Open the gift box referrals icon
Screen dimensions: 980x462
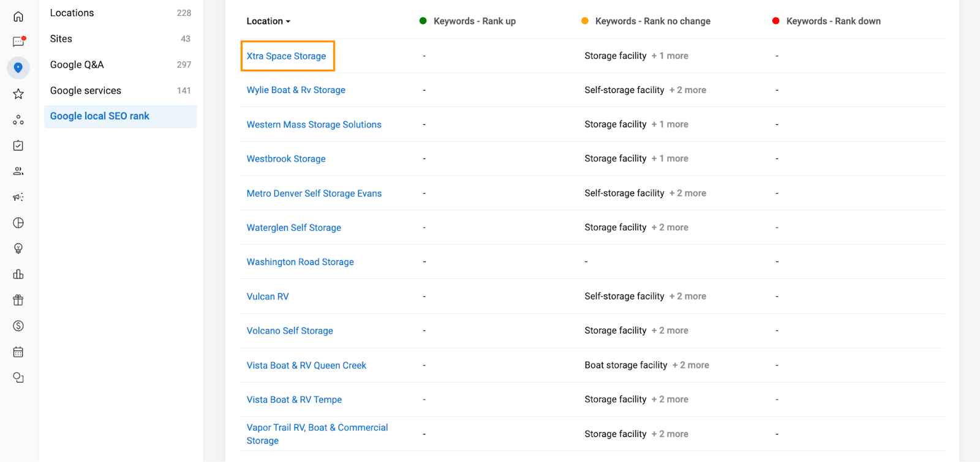18,300
